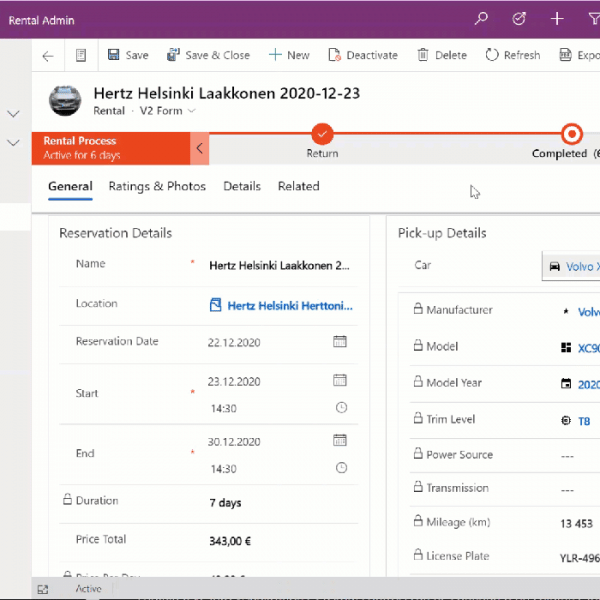Open the V2 Form selector dropdown

pos(168,111)
